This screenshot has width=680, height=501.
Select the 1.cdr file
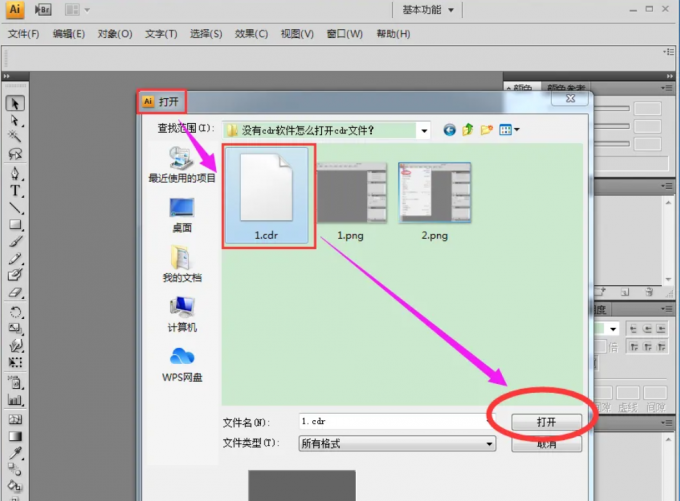(266, 195)
